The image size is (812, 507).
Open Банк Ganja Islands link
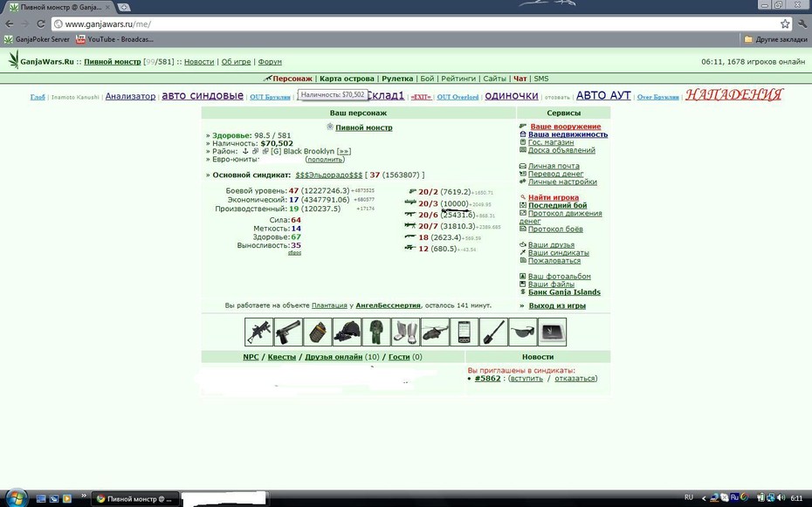click(564, 292)
